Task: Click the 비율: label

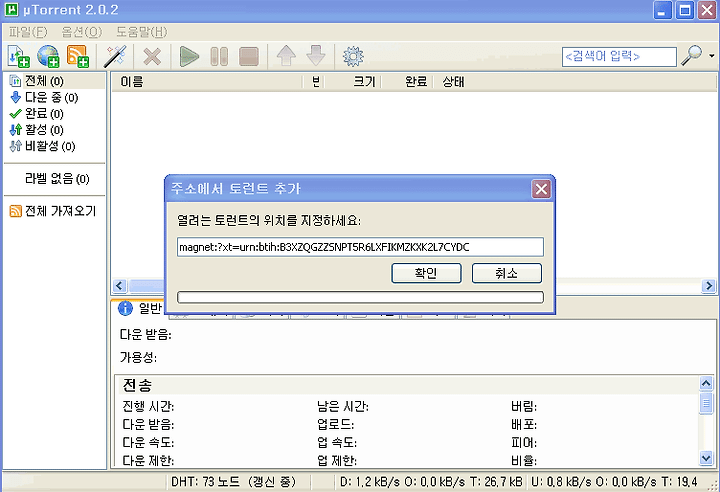Action: click(x=524, y=460)
